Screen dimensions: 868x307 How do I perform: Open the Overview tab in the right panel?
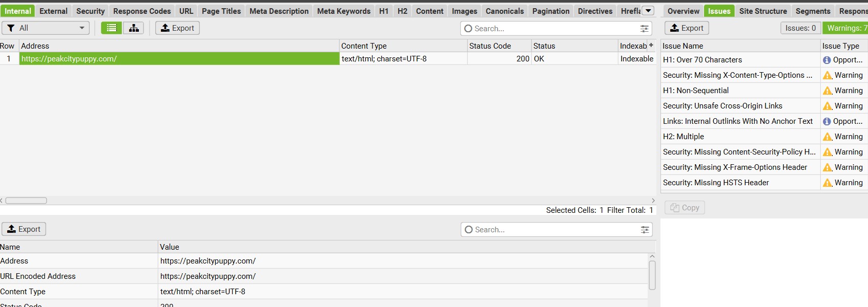[x=683, y=11]
